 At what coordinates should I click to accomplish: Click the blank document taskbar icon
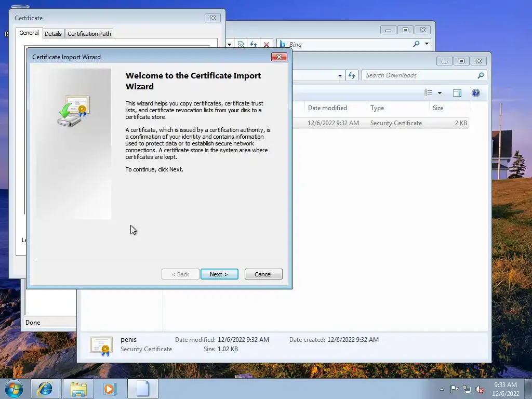(143, 389)
